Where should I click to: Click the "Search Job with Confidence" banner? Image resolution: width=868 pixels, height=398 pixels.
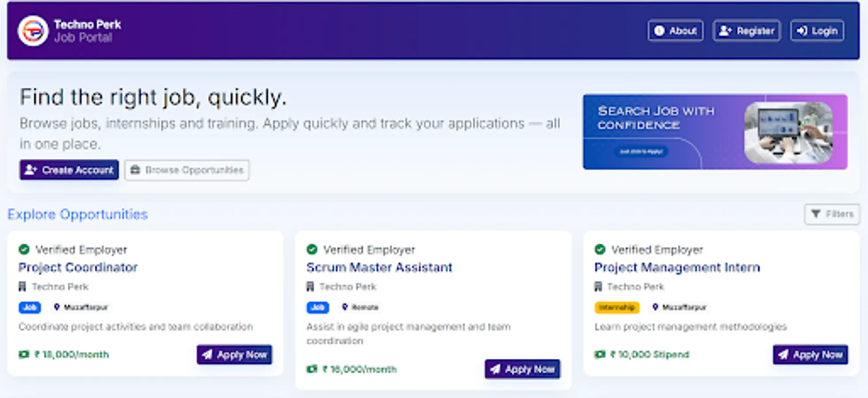[715, 132]
